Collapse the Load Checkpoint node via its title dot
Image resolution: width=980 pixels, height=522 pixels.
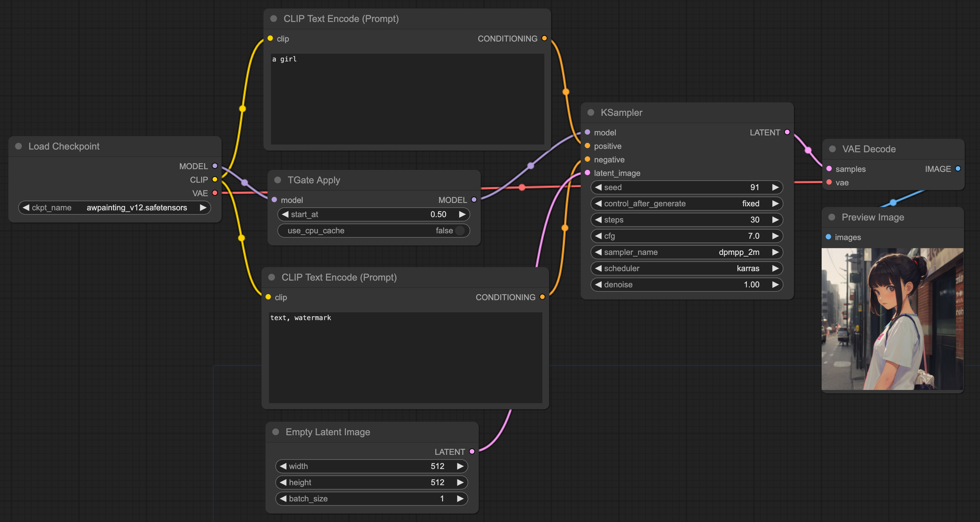18,146
